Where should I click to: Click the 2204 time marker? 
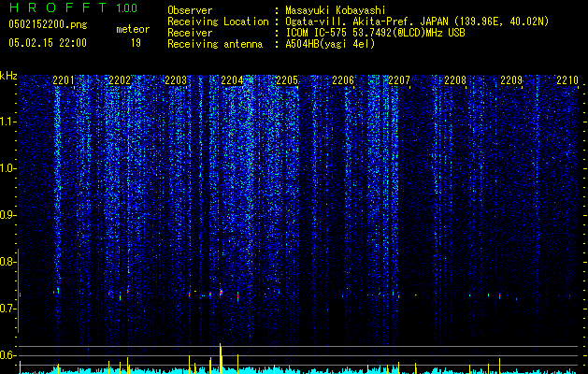coord(232,80)
